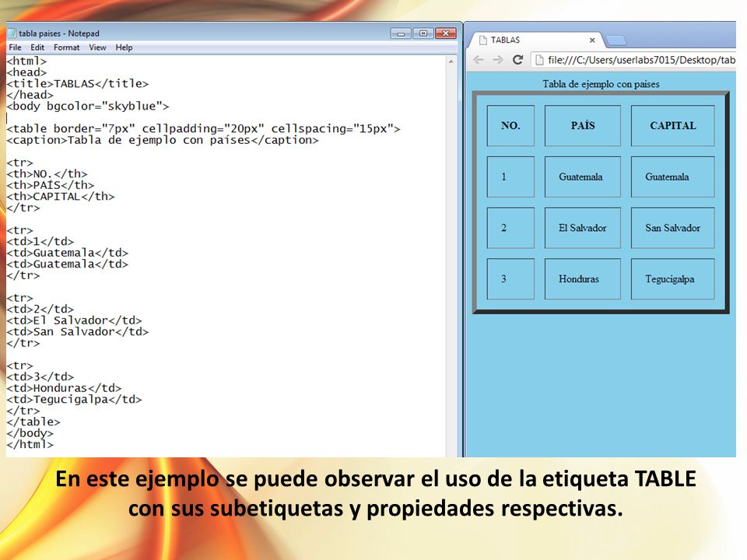Click the </html> closing tag line
Image resolution: width=747 pixels, height=560 pixels.
(x=30, y=444)
